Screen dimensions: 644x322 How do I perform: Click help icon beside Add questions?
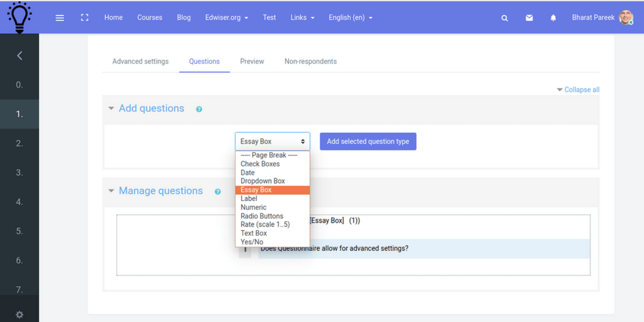[x=199, y=109]
